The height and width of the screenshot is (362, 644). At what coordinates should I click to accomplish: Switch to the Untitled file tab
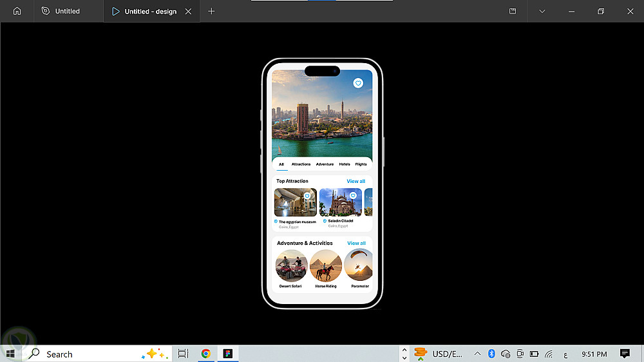tap(61, 11)
